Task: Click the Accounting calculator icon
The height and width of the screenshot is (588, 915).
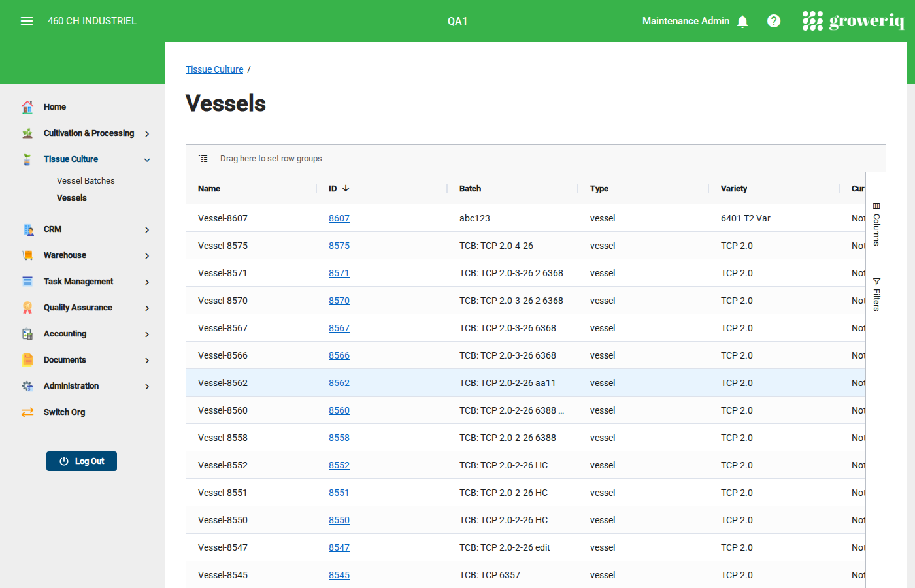Action: coord(27,333)
